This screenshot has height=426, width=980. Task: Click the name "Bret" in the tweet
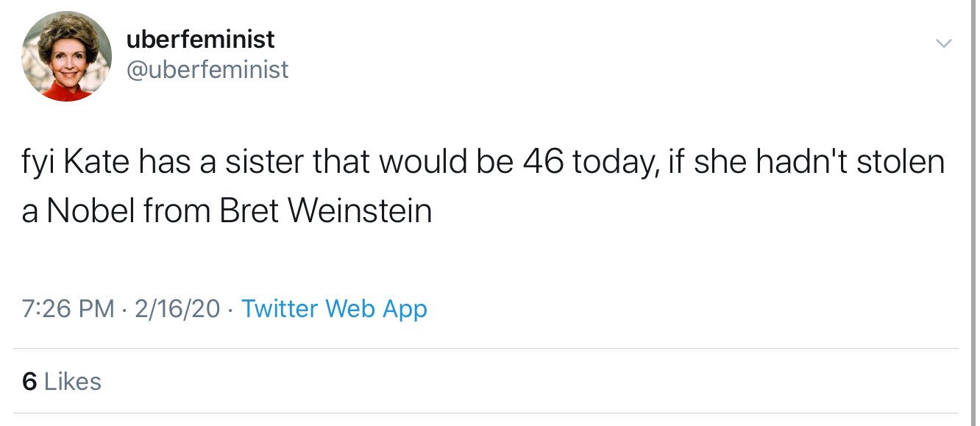point(249,212)
